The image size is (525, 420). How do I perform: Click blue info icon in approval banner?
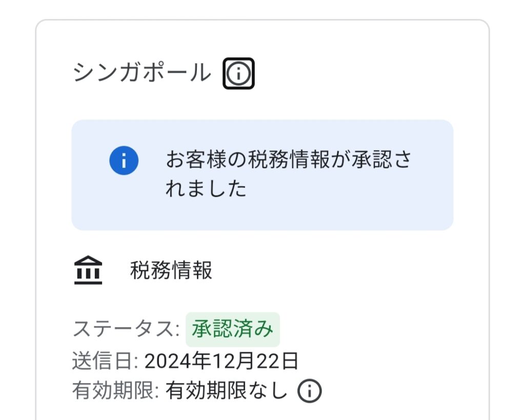tap(124, 161)
